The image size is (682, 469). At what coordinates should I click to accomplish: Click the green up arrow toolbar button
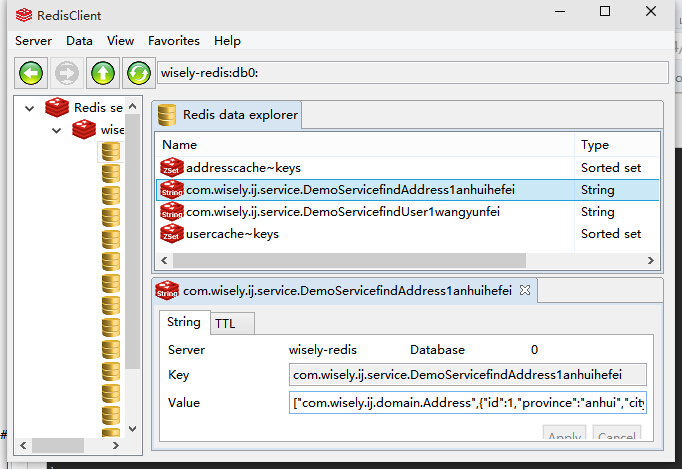(103, 73)
